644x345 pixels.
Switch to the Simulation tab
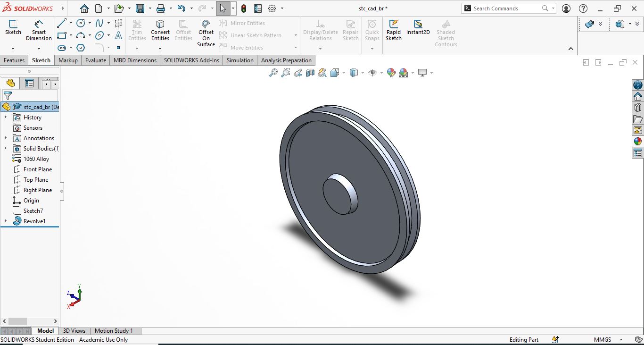(x=240, y=60)
